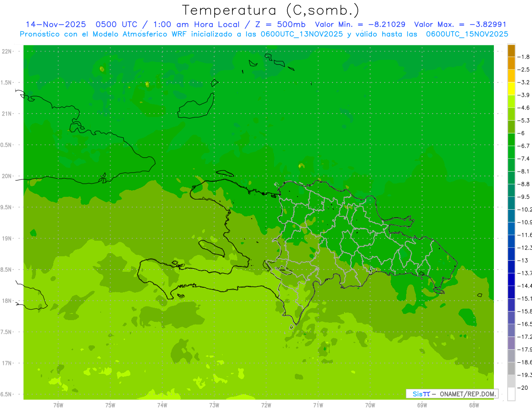Select the teal swatch between -9.5 and -10.2
This screenshot has height=411, width=532.
coord(511,203)
